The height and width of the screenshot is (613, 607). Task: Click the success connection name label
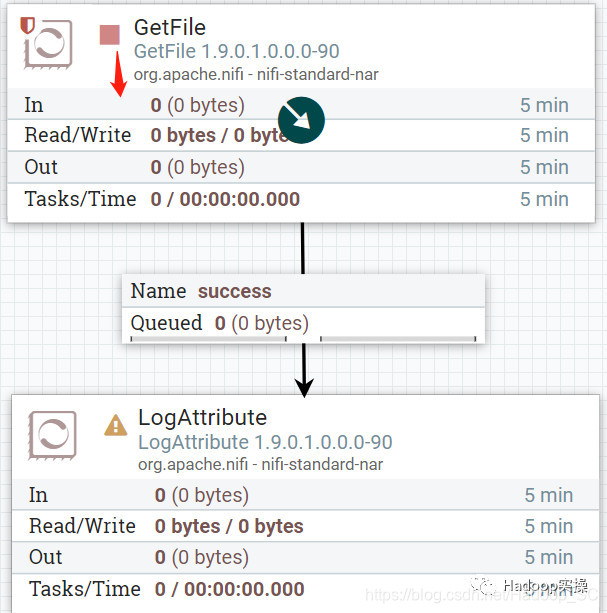[x=235, y=291]
